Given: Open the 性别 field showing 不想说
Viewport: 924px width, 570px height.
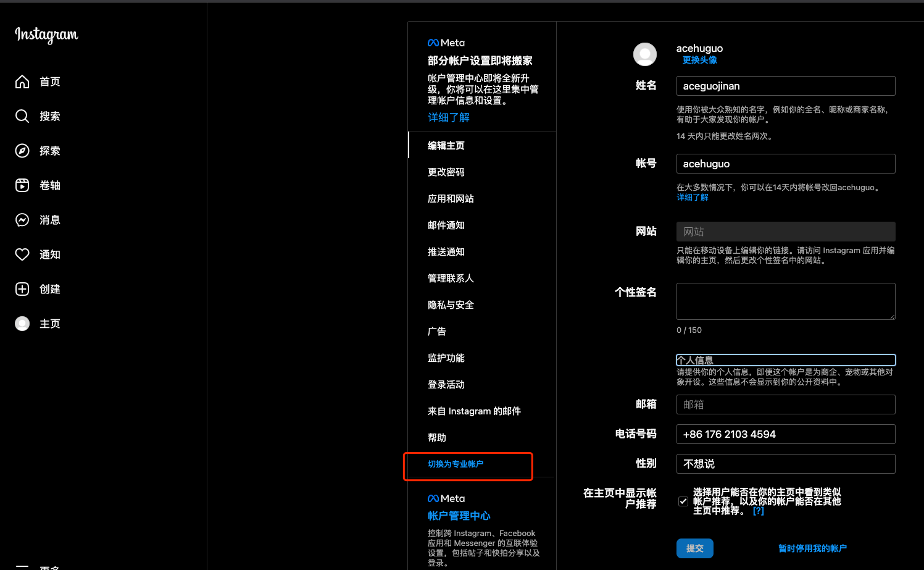Looking at the screenshot, I should 786,464.
